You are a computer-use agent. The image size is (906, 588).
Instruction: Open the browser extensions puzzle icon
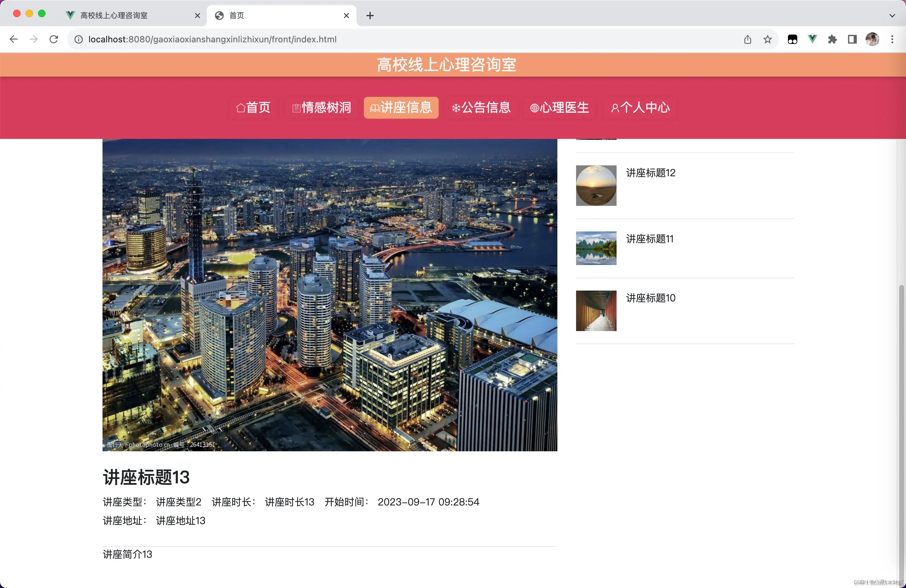(x=832, y=39)
